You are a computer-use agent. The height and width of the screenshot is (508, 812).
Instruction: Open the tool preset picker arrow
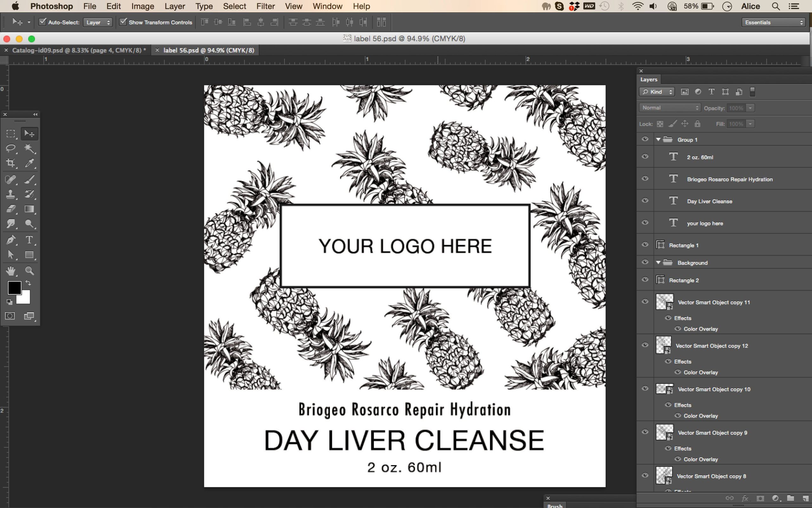click(x=29, y=22)
